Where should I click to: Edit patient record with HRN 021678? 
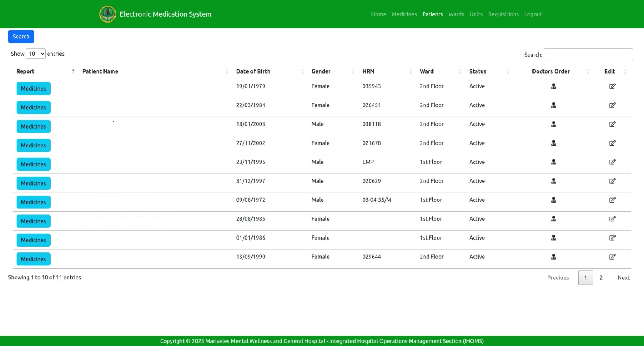tap(612, 143)
